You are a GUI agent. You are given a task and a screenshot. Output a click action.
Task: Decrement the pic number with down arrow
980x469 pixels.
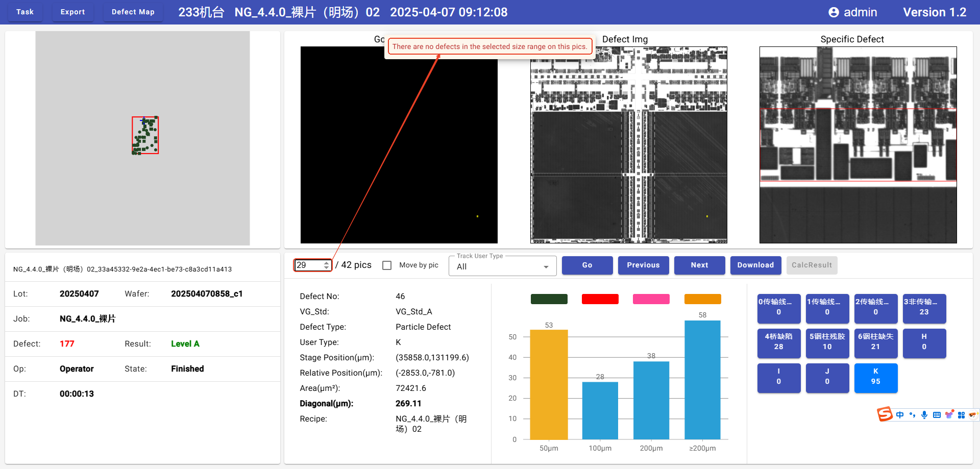tap(326, 267)
